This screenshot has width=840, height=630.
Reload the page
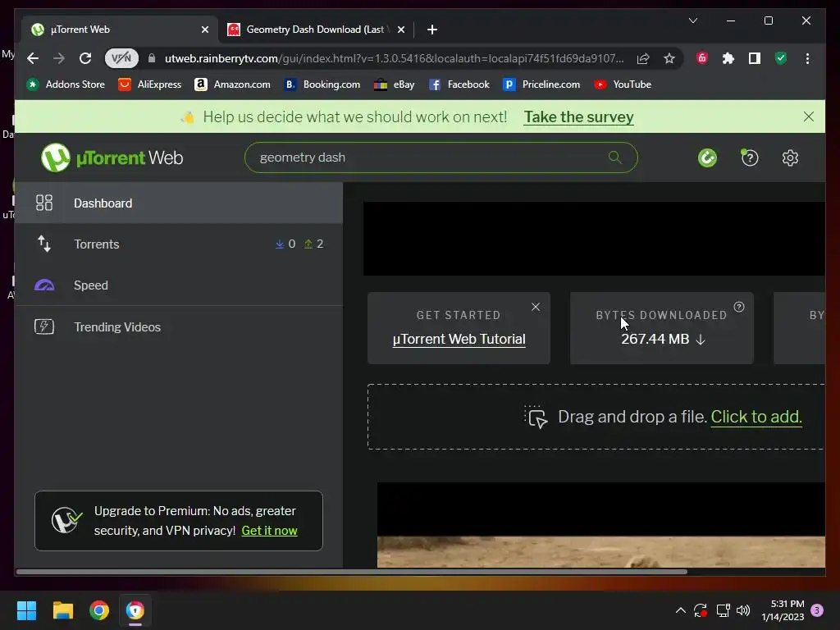coord(85,58)
